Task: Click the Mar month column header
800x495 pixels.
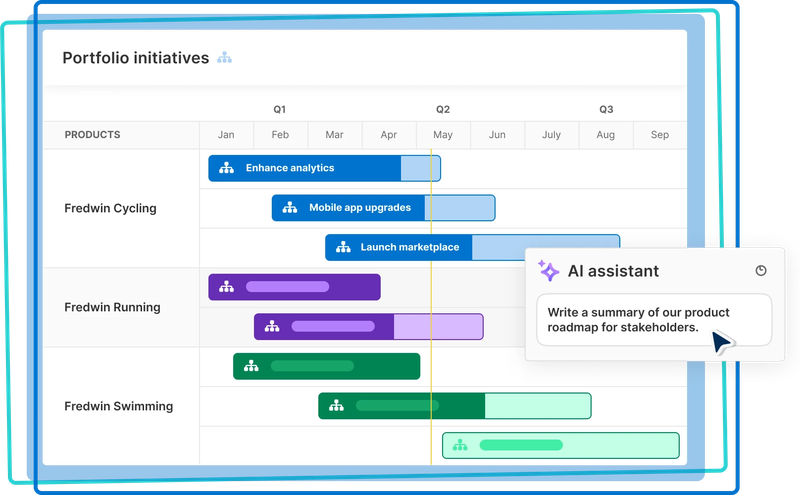Action: [x=334, y=135]
